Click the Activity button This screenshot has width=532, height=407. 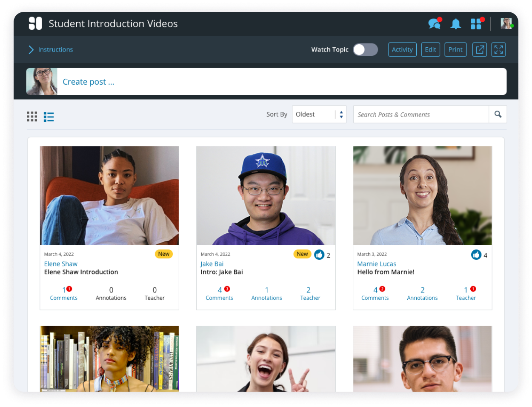click(402, 49)
